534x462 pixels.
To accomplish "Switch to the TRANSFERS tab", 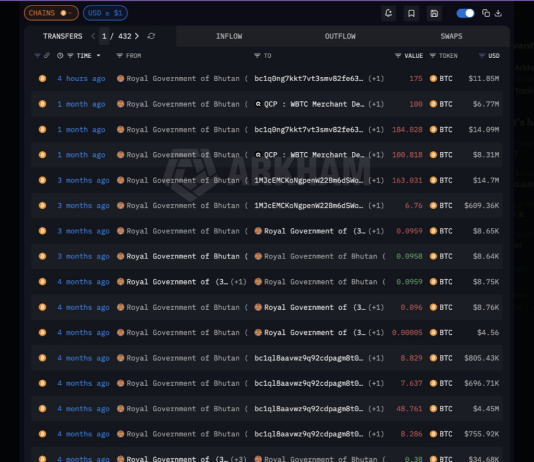I will click(x=63, y=36).
